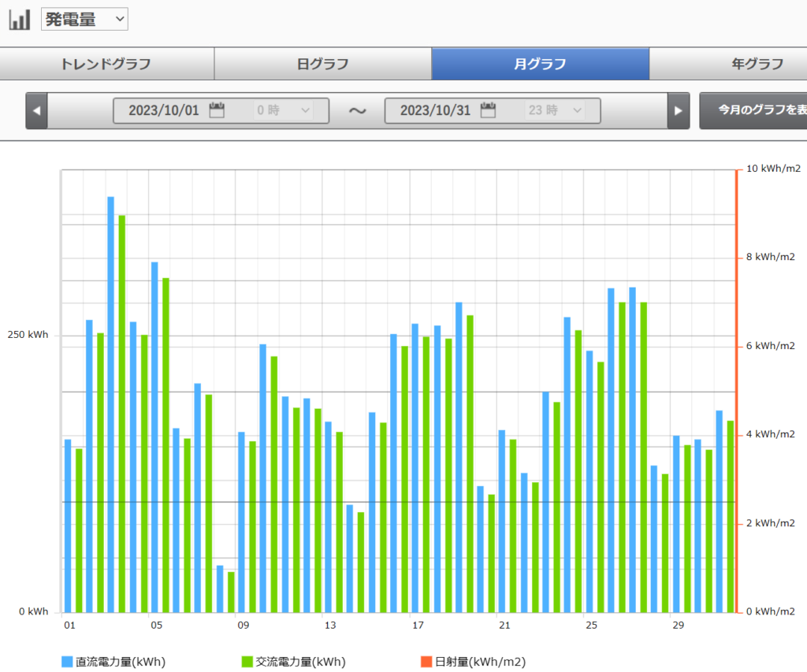Click the tallest blue bar on day 03
The width and height of the screenshot is (807, 672).
(111, 403)
